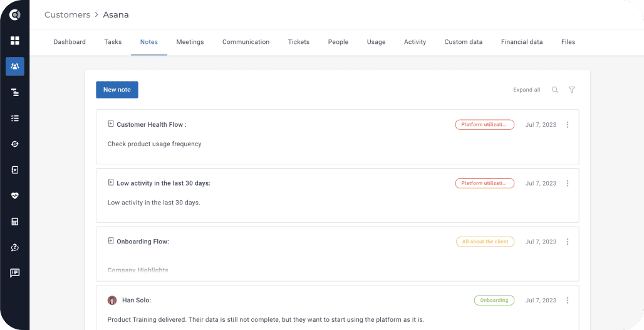This screenshot has width=644, height=330.
Task: Open options menu for Low activity note
Action: [568, 183]
